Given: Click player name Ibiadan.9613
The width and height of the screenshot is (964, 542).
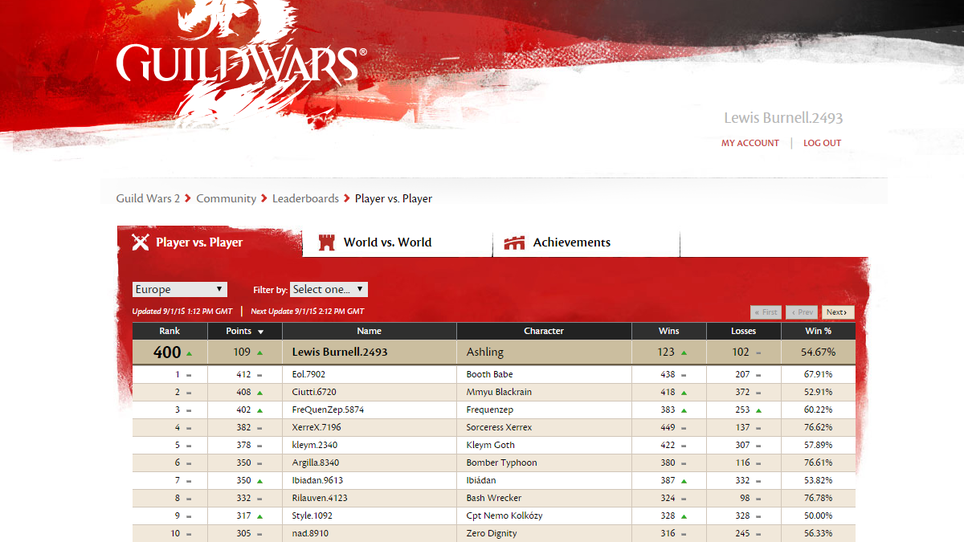Looking at the screenshot, I should point(317,481).
